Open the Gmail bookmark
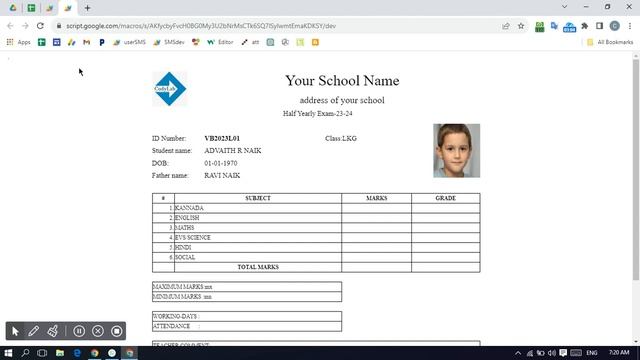 pos(87,42)
